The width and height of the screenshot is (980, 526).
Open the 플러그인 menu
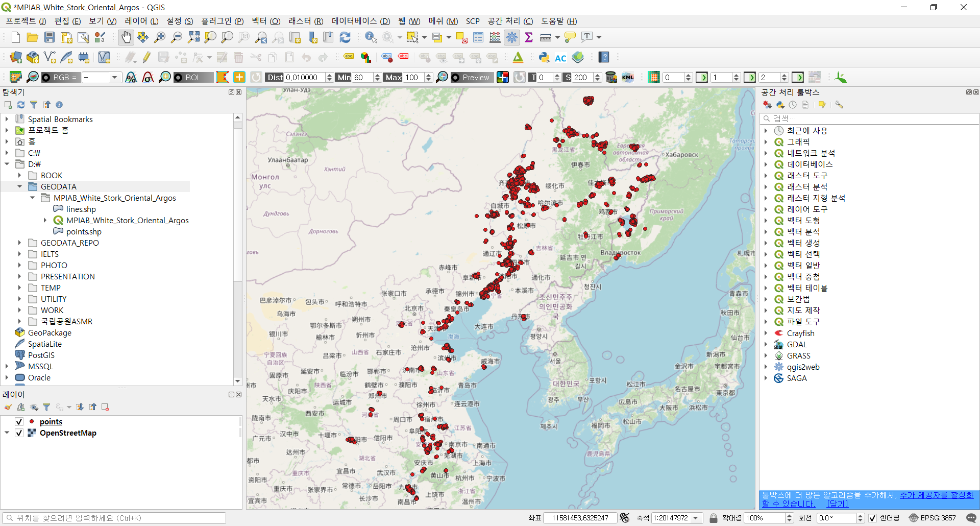click(x=222, y=21)
